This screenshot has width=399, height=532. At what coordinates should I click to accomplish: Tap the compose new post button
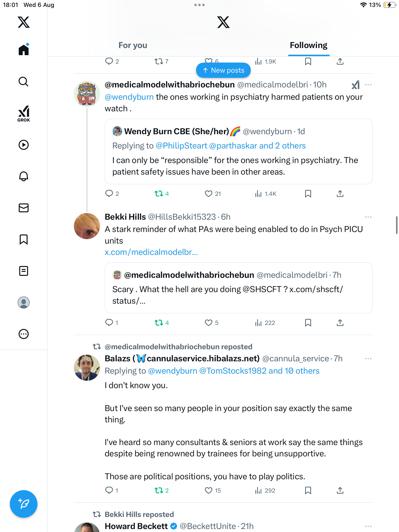(x=24, y=504)
